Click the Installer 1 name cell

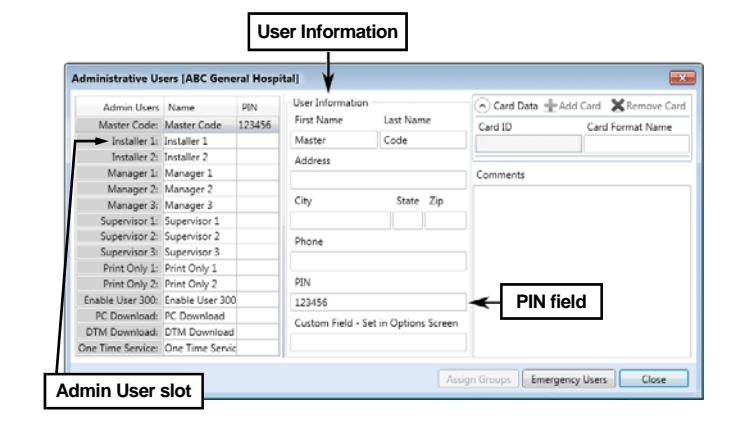200,141
